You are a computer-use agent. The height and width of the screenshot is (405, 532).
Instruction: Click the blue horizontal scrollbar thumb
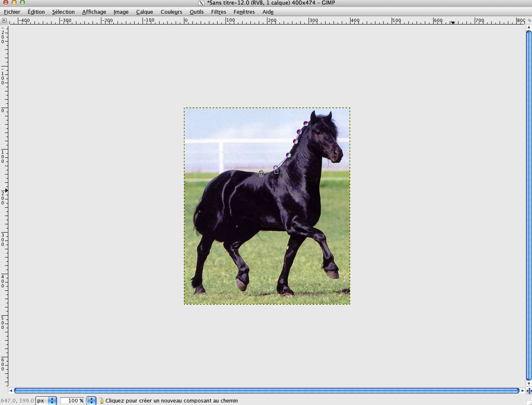[267, 391]
